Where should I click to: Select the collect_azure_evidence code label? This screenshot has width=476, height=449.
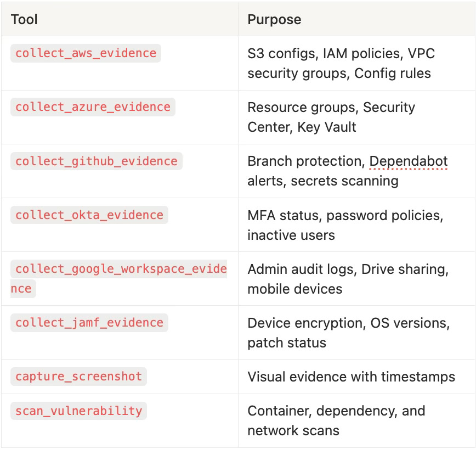93,107
